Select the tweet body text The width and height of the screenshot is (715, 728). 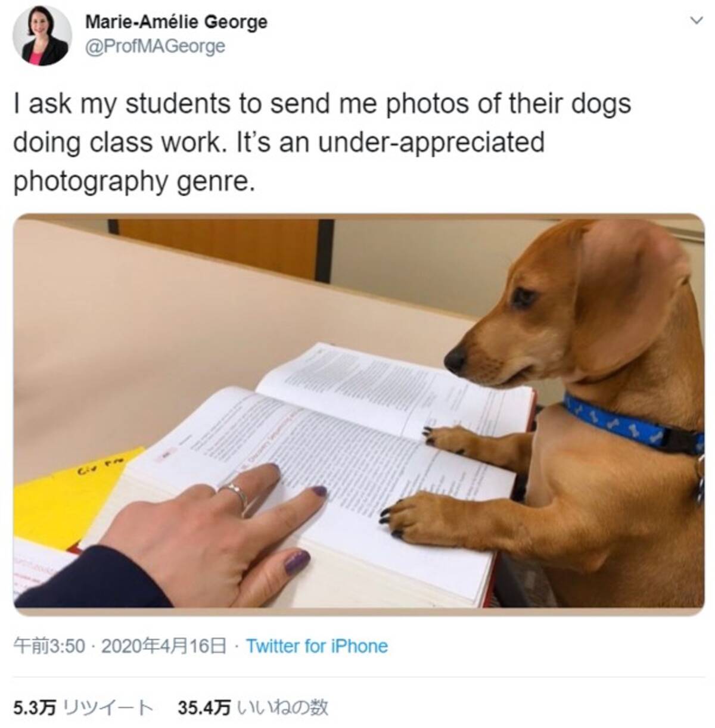(x=322, y=142)
